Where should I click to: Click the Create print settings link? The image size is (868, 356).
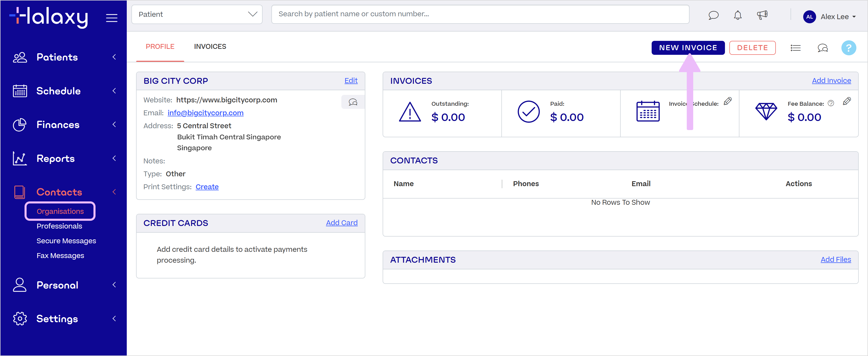tap(207, 187)
